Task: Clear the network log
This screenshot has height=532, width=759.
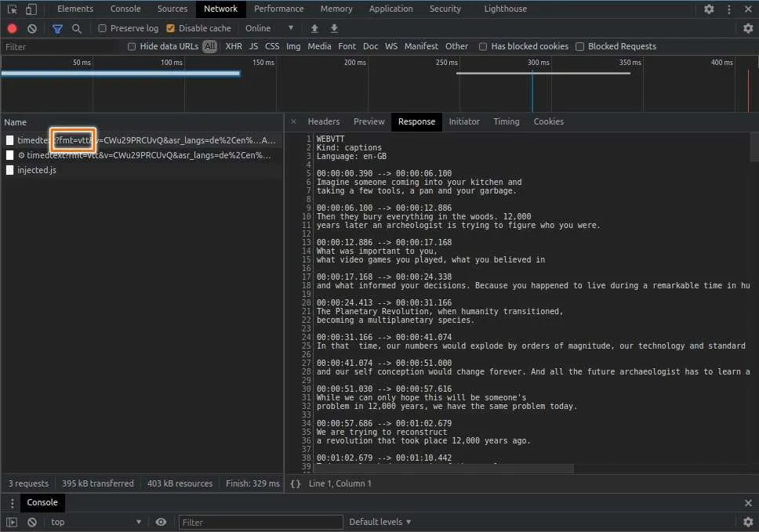Action: click(32, 28)
